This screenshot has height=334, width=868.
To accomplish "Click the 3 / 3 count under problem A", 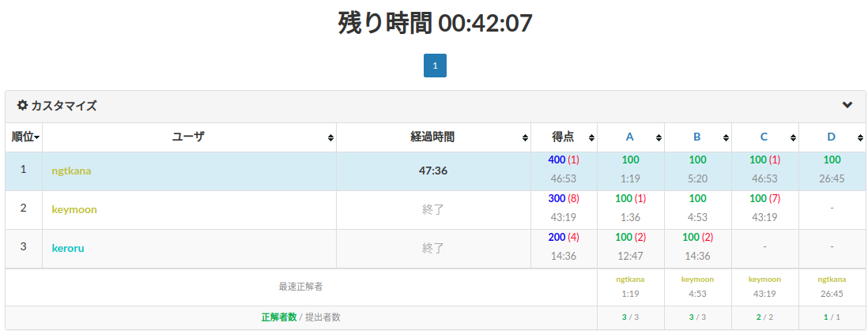I will 631,317.
